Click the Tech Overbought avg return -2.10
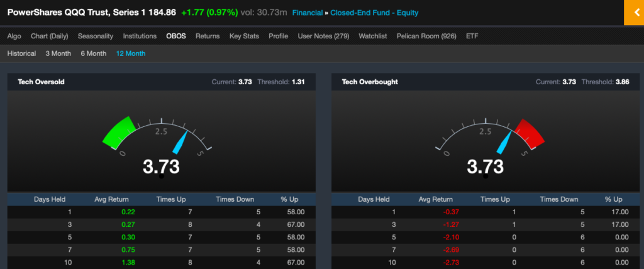This screenshot has width=644, height=269. click(x=451, y=237)
